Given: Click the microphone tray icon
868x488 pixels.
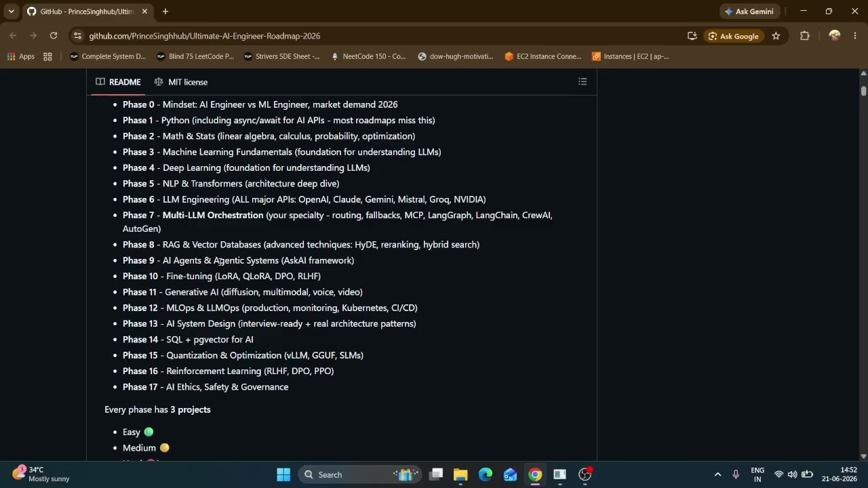Looking at the screenshot, I should click(736, 474).
